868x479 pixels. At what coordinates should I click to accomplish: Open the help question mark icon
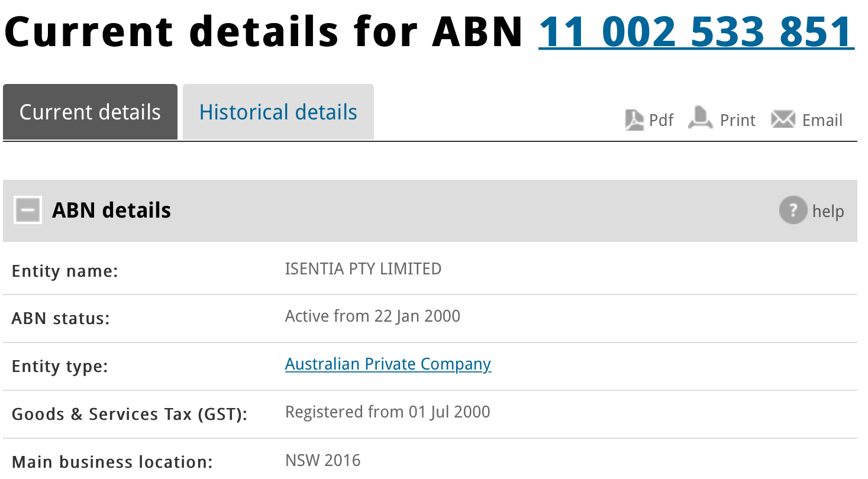click(793, 210)
